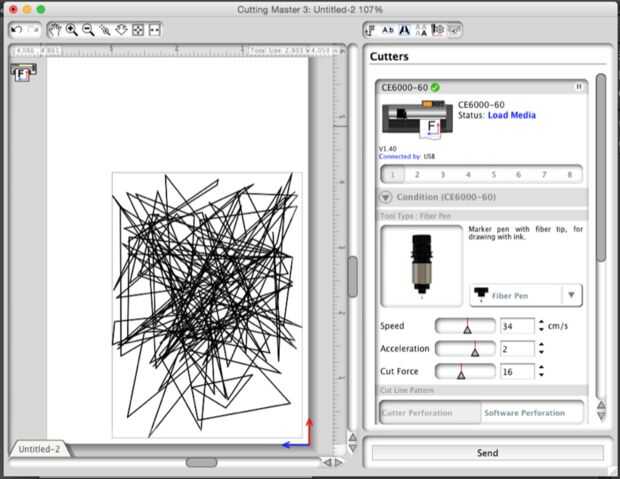Viewport: 620px width, 479px height.
Task: Click the last icon in the panel toolbar
Action: coord(454,30)
